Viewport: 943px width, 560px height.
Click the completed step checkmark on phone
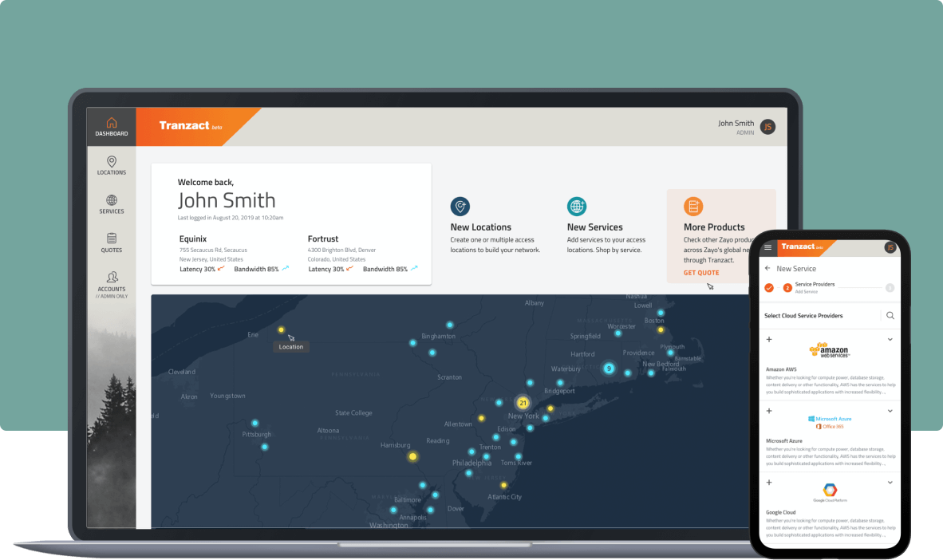(x=769, y=287)
